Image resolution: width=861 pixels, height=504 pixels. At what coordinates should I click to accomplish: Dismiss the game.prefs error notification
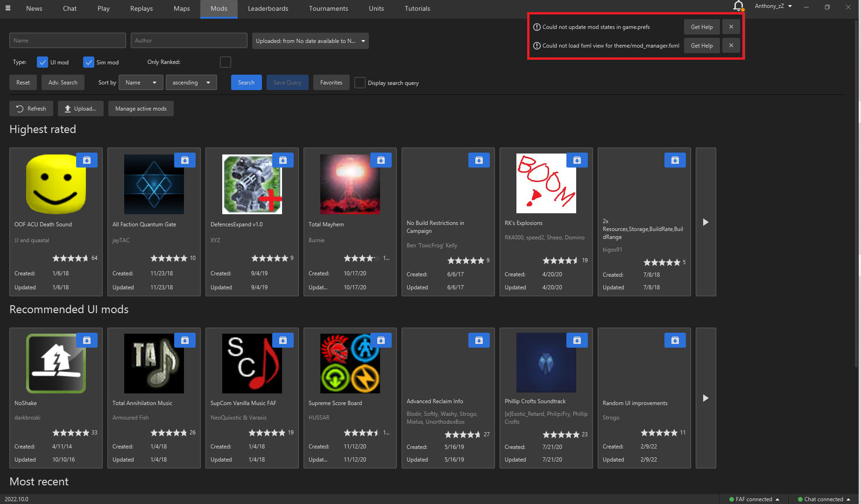pyautogui.click(x=731, y=27)
